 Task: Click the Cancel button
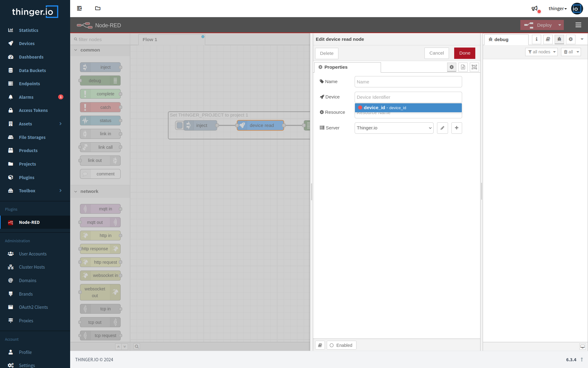[x=436, y=53]
